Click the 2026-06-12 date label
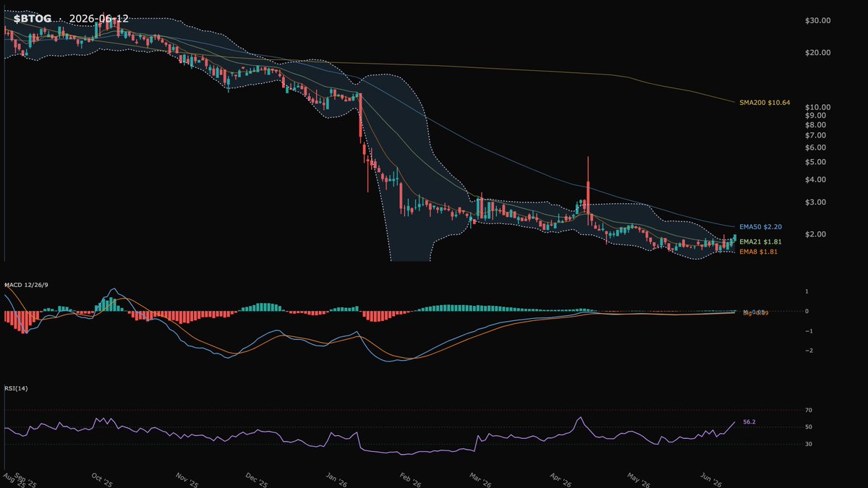 [x=99, y=18]
